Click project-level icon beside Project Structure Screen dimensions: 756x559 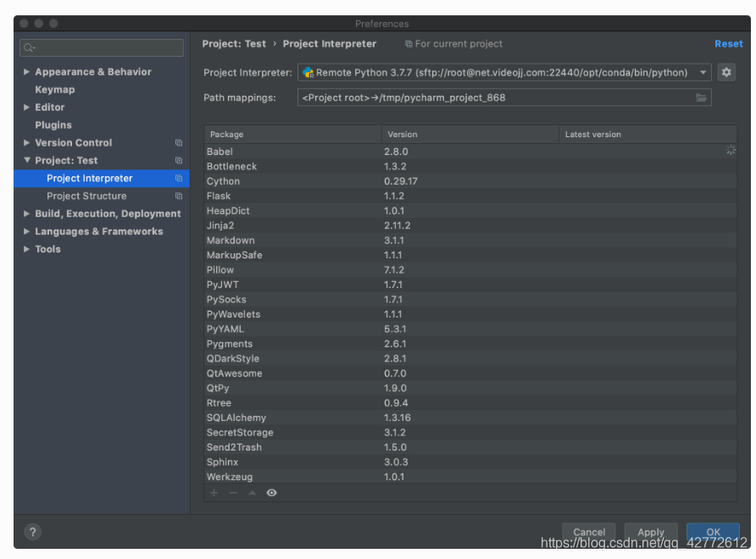click(179, 196)
